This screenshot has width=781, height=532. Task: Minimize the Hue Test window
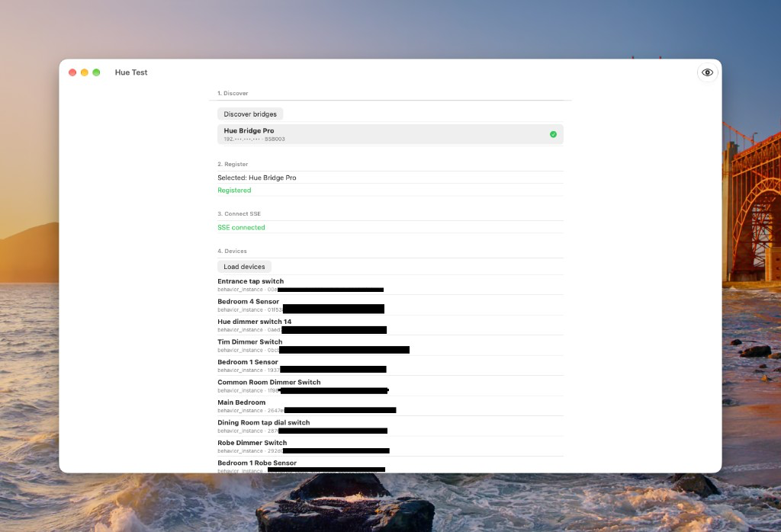pyautogui.click(x=84, y=72)
